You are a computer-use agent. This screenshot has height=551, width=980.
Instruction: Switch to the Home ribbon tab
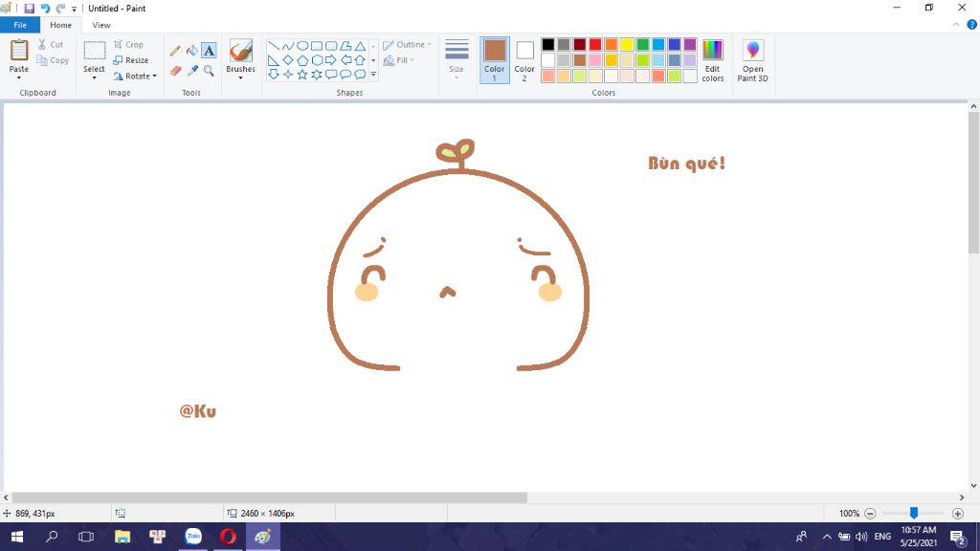point(60,25)
